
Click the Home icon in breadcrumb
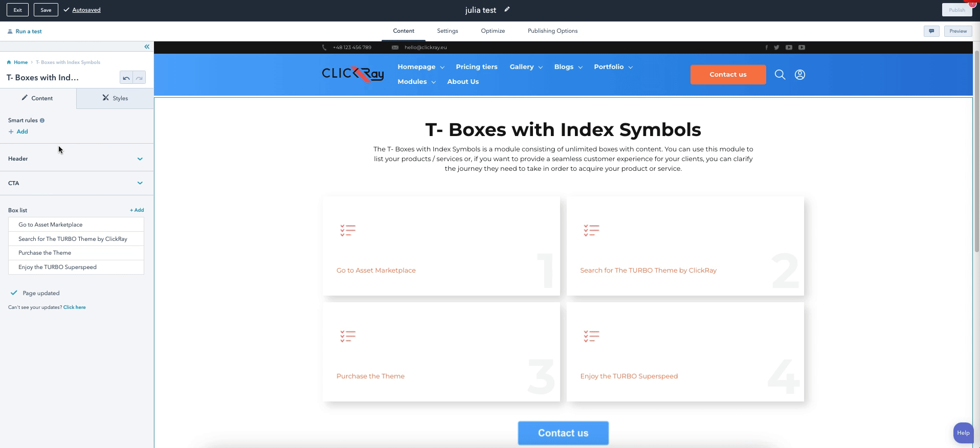click(x=9, y=62)
